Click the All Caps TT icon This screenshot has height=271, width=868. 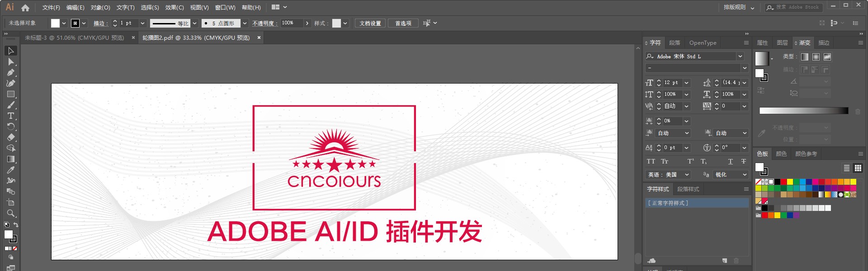pos(651,161)
